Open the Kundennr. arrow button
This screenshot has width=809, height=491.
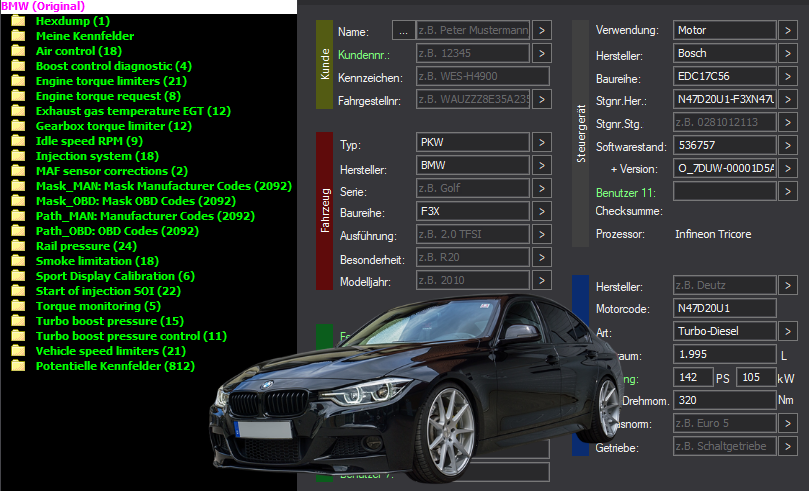pyautogui.click(x=541, y=53)
